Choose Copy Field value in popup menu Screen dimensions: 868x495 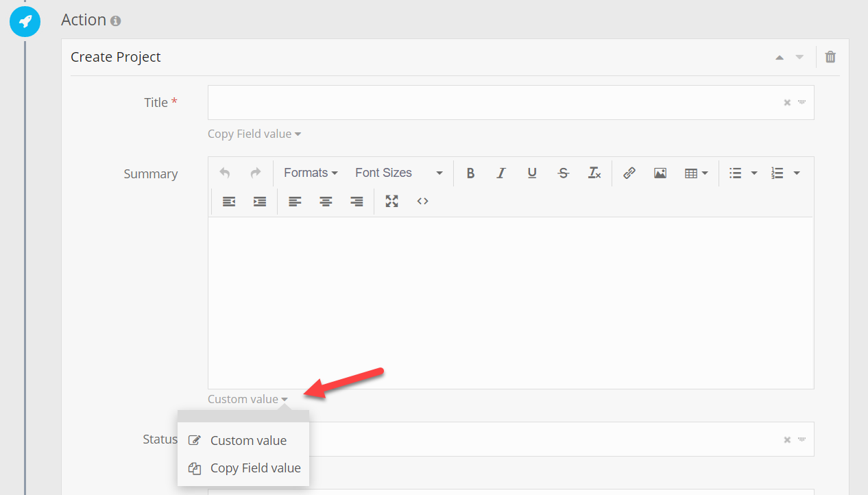[255, 468]
